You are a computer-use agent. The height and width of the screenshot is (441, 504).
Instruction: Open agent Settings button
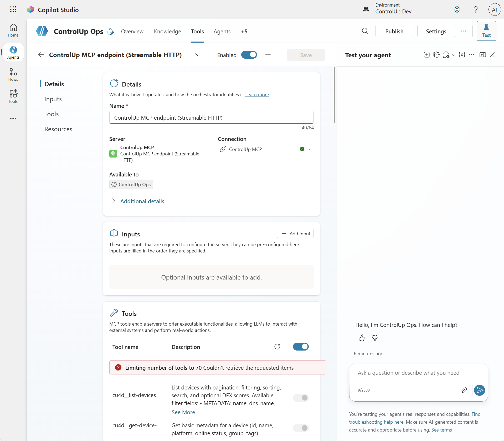(x=436, y=31)
